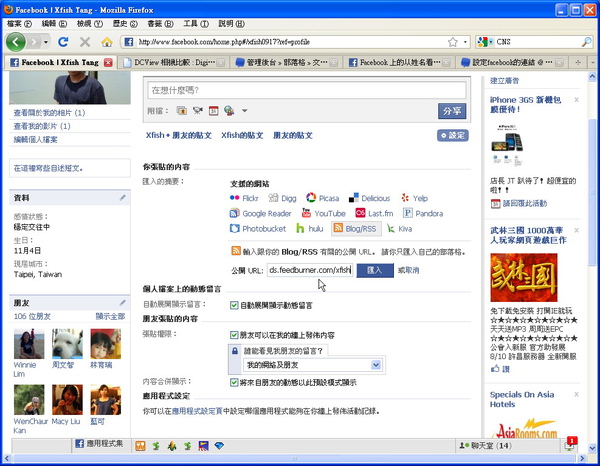Viewport: 600px width, 466px height.
Task: Open the address bar URL history dropdown
Action: coord(465,42)
